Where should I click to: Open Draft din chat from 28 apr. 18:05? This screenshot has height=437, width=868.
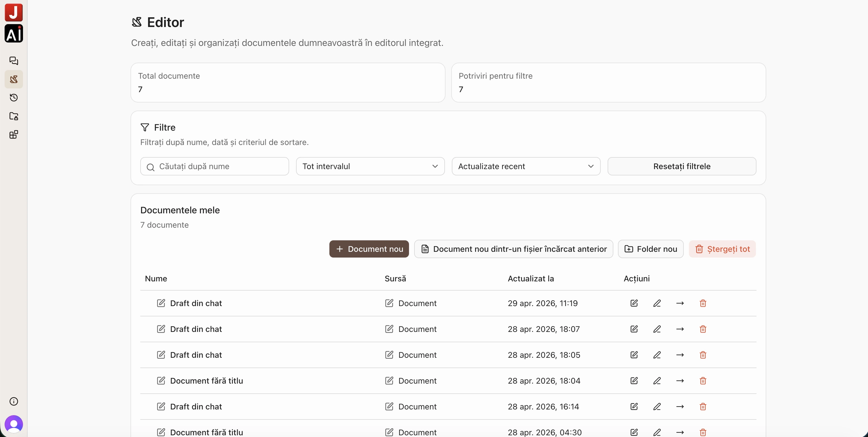tap(196, 355)
